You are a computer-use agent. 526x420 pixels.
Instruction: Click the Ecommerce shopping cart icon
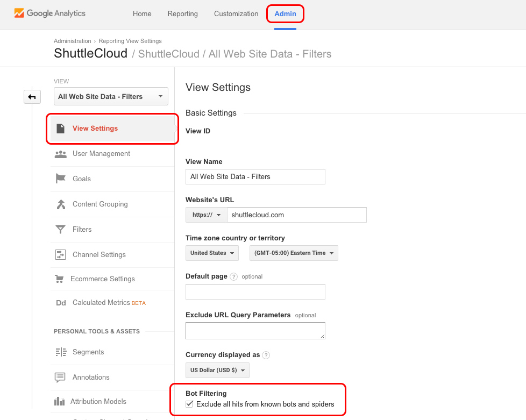coord(59,279)
